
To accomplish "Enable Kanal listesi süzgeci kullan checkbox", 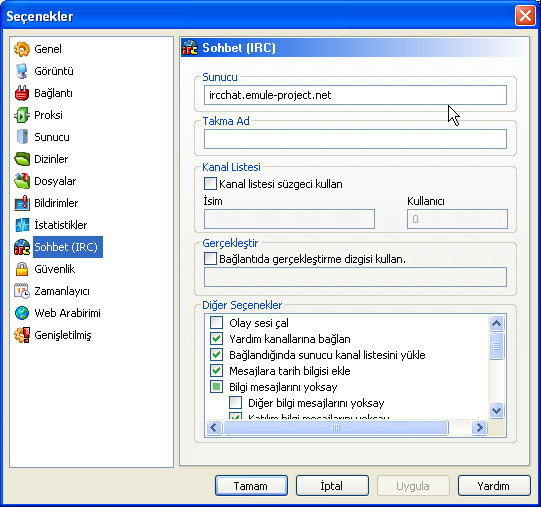I will tap(210, 184).
